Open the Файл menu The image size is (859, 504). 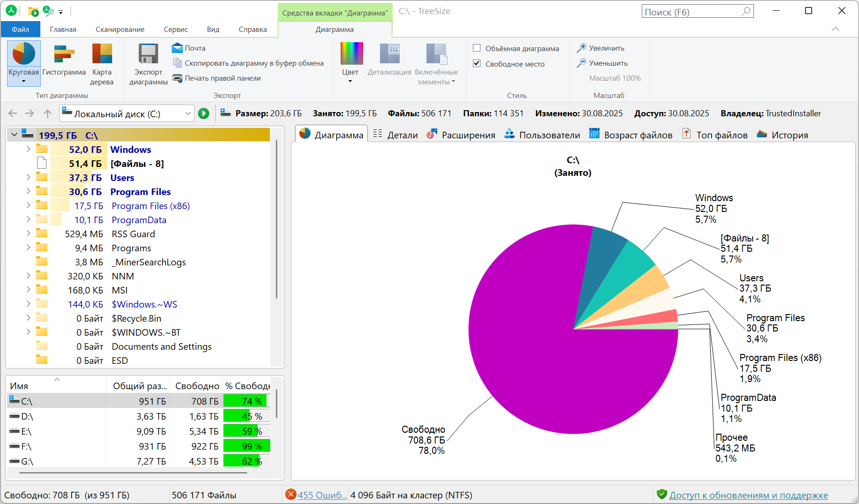(x=21, y=29)
